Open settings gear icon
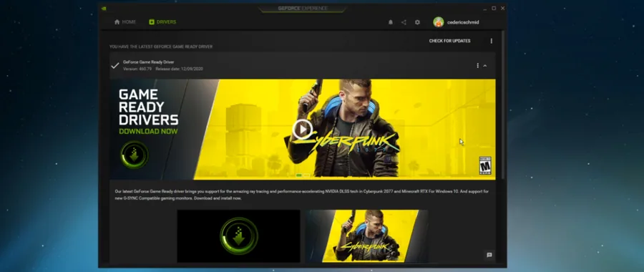644x272 pixels. point(417,22)
